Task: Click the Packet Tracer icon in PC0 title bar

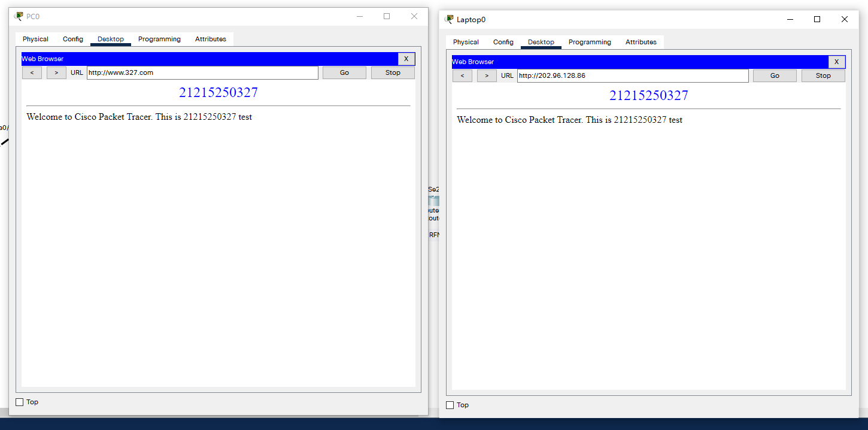Action: pos(19,16)
